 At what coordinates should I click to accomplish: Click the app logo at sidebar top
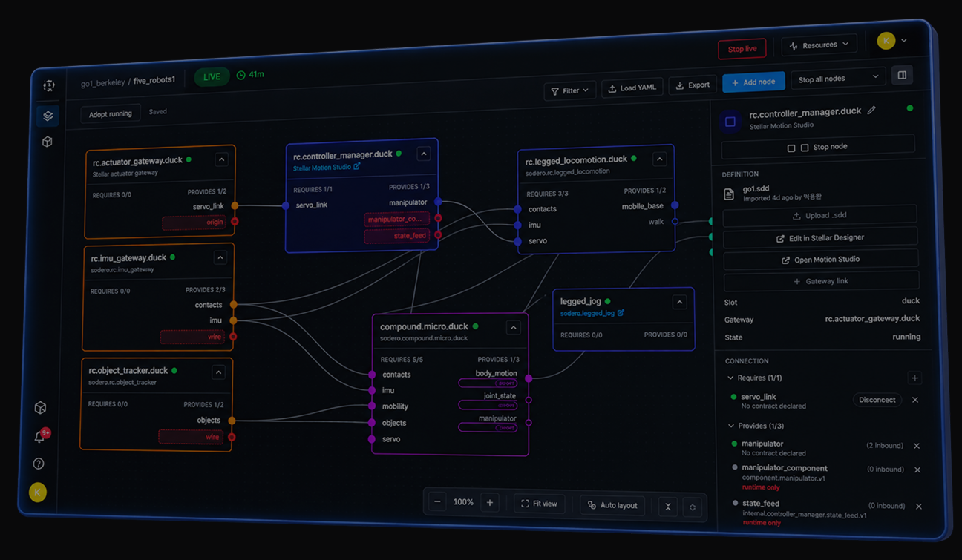tap(48, 86)
